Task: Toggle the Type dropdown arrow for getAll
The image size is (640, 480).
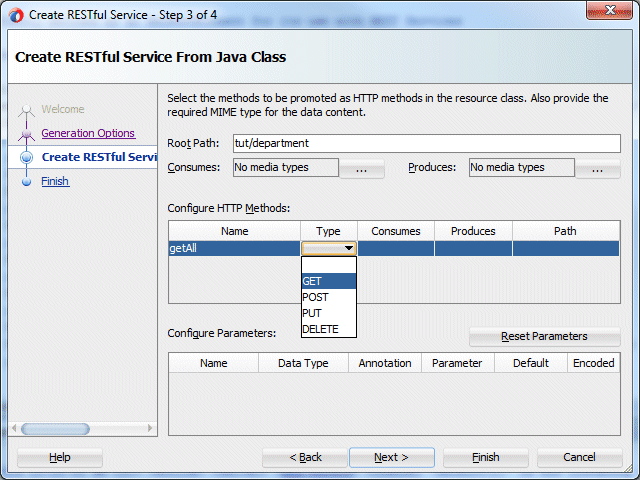Action: point(349,248)
